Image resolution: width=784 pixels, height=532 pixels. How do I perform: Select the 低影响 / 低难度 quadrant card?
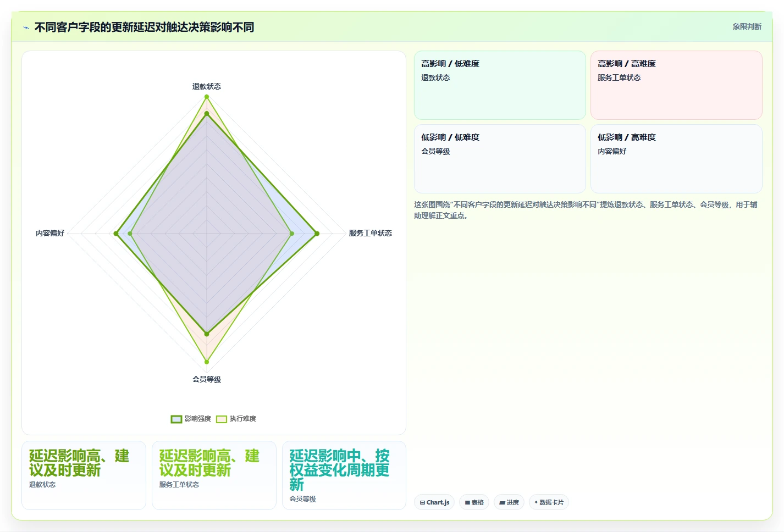click(500, 159)
